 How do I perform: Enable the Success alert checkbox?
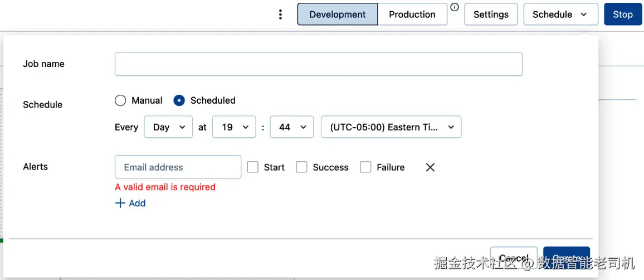pyautogui.click(x=301, y=167)
